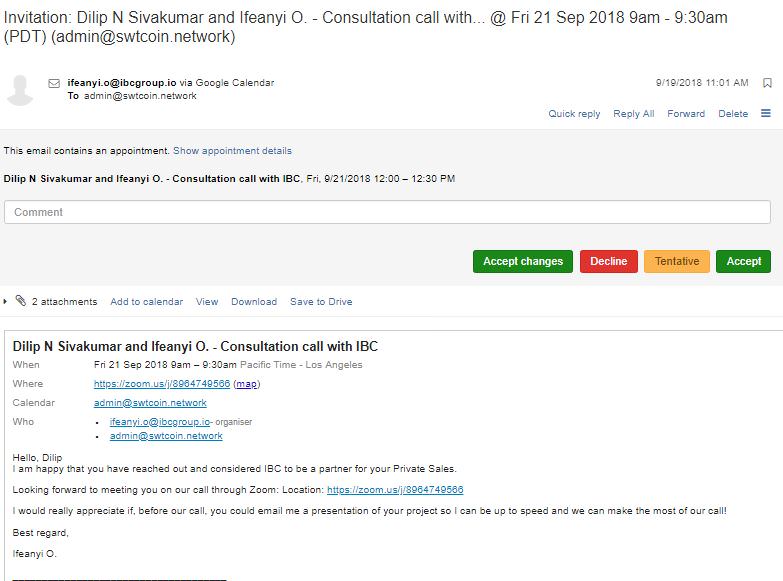Choose Reply All
783x581 pixels.
pos(634,114)
